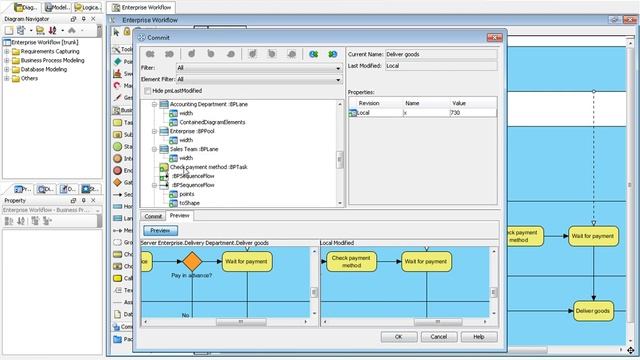Select the Intermediate Event palette tool

tap(118, 158)
